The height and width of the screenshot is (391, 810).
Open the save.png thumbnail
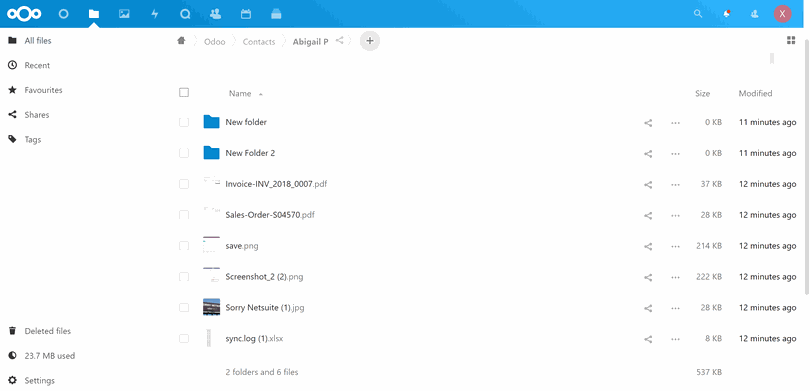point(211,245)
